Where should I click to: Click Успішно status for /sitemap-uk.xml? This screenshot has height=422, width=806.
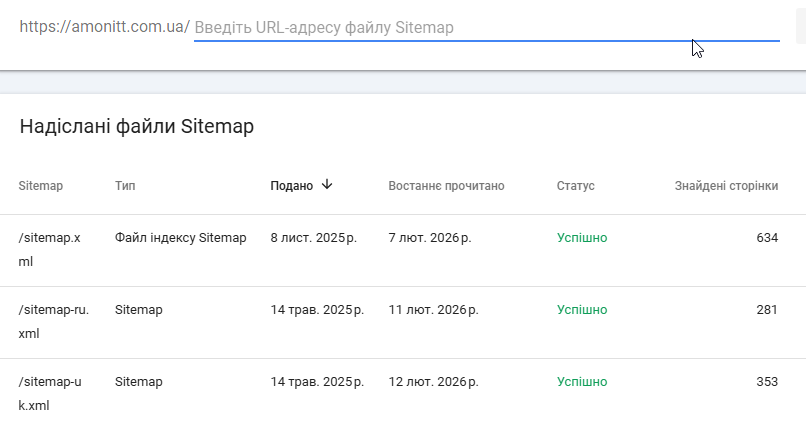pos(582,382)
